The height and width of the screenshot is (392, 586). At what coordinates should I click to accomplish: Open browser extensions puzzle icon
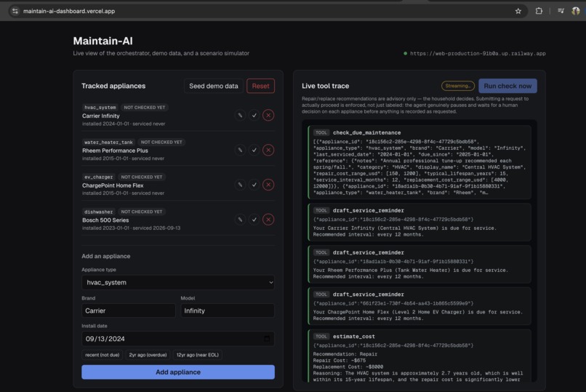539,11
